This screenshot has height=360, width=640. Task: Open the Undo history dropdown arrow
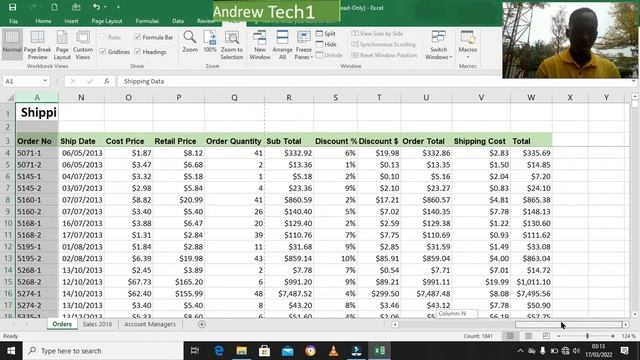coord(105,7)
